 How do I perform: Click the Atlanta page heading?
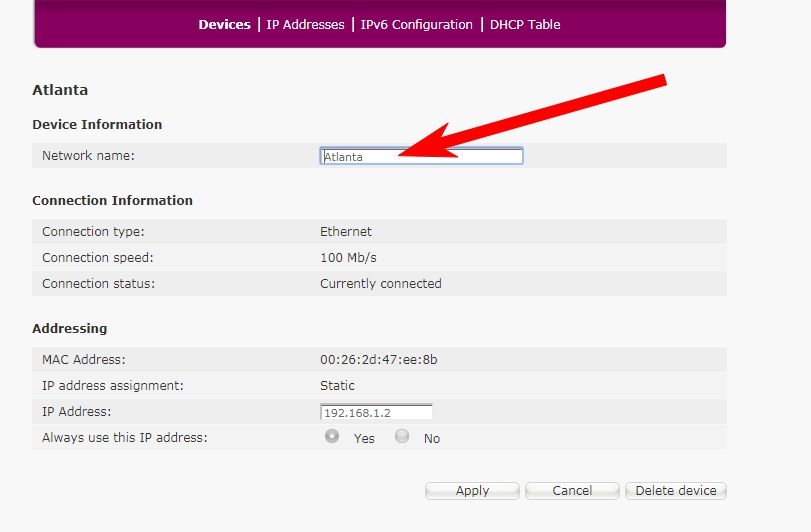click(60, 90)
